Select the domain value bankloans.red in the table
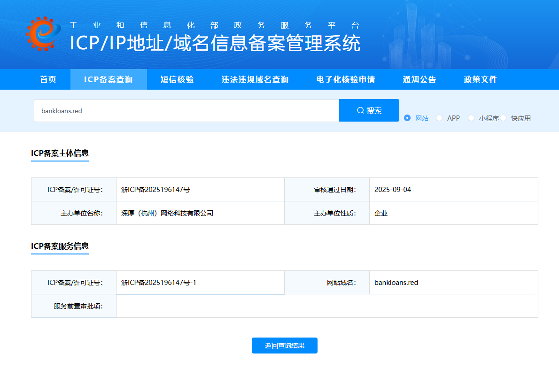 pos(396,283)
